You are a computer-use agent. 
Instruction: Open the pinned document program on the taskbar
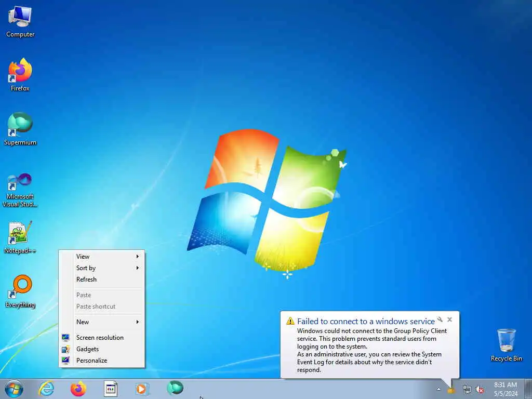[x=111, y=389]
